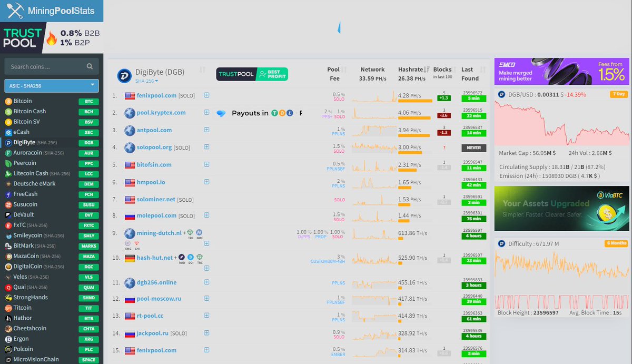Expand details for molepool.com
Image resolution: width=632 pixels, height=364 pixels.
[x=206, y=215]
